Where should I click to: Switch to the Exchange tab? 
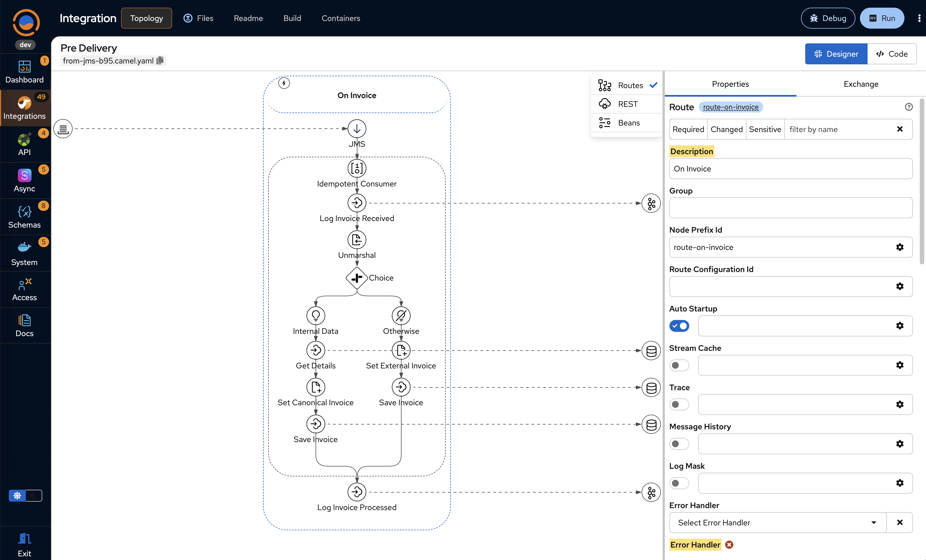tap(861, 84)
